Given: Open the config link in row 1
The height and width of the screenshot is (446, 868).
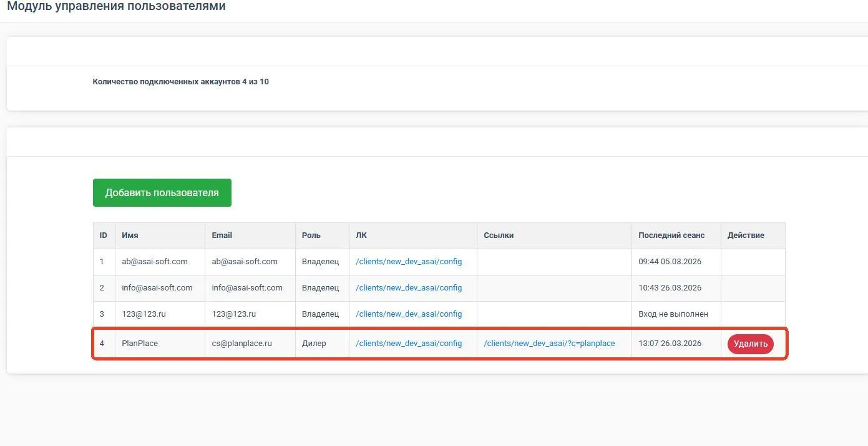Looking at the screenshot, I should 409,262.
